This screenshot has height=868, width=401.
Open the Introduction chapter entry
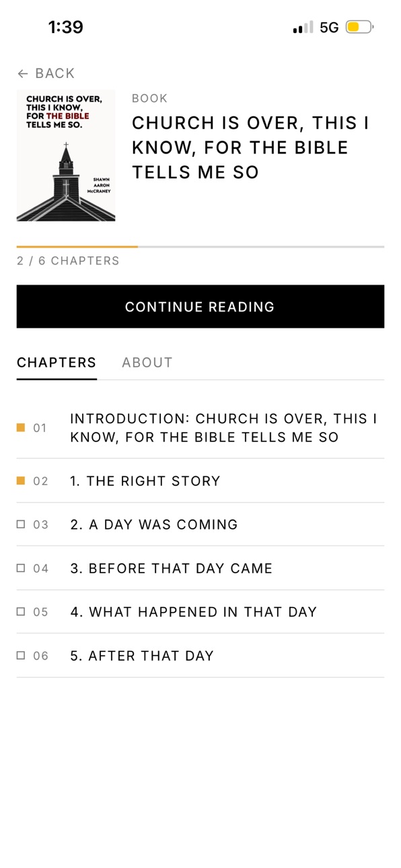[200, 427]
